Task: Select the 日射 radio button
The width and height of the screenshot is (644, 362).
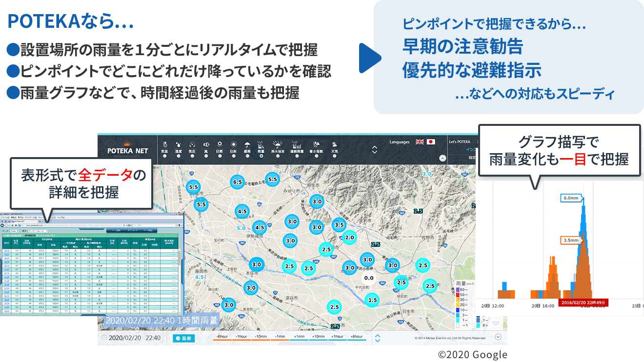Action: point(234,156)
